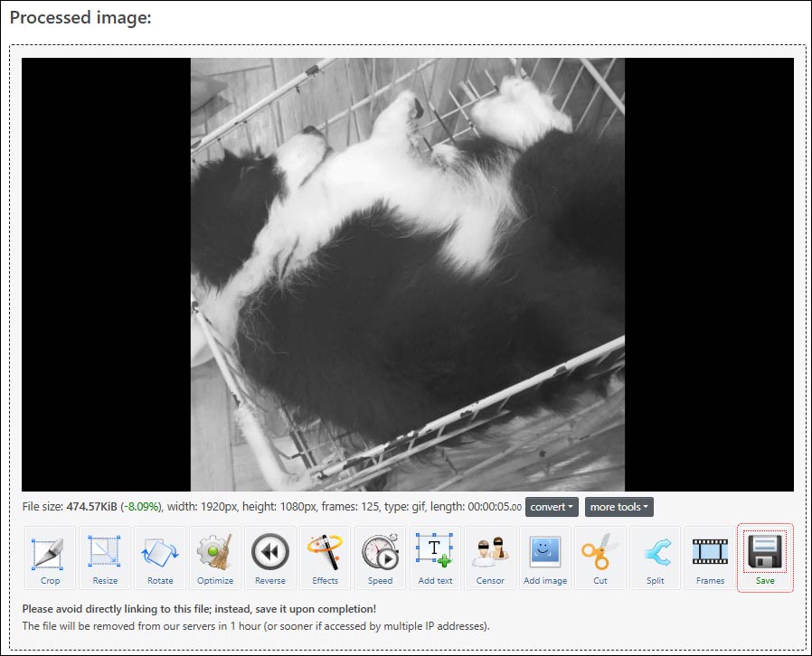Select the Rotate tool
812x656 pixels.
160,558
